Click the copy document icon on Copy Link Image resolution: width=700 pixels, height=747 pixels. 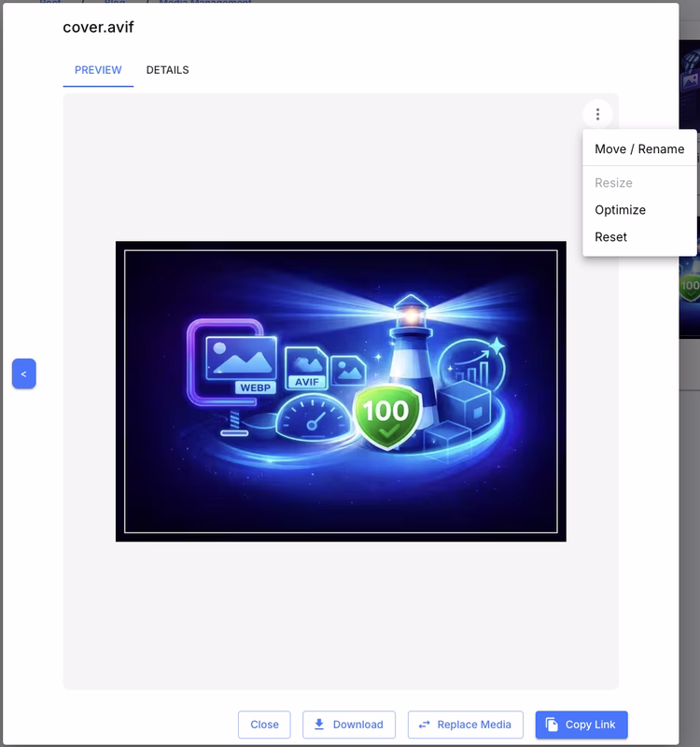point(553,725)
